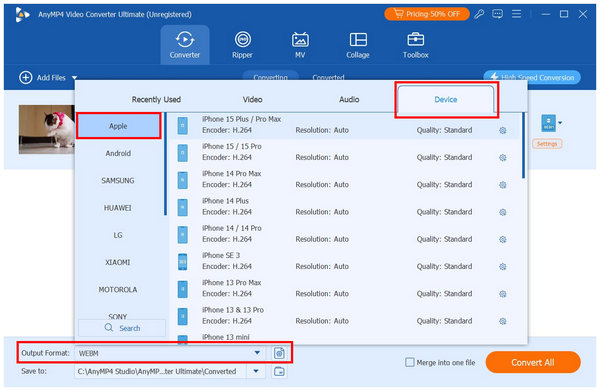Click Pricing-50% OFF button
Image resolution: width=600 pixels, height=391 pixels.
[427, 14]
